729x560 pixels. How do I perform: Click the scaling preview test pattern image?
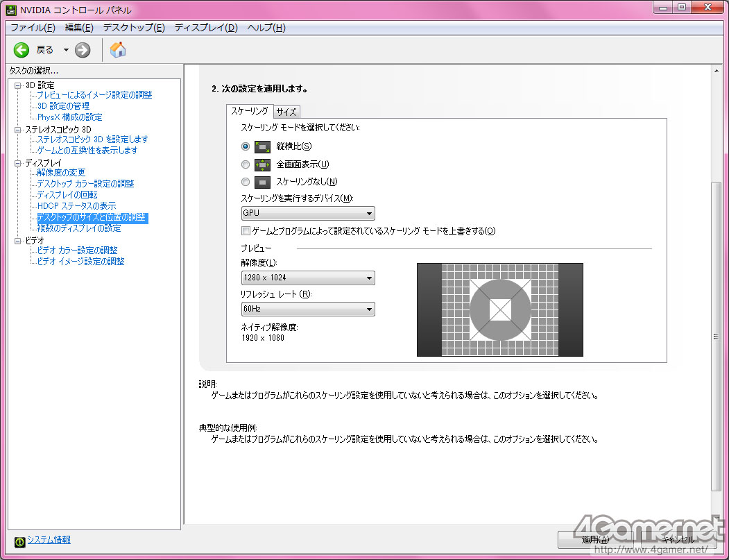(x=500, y=309)
